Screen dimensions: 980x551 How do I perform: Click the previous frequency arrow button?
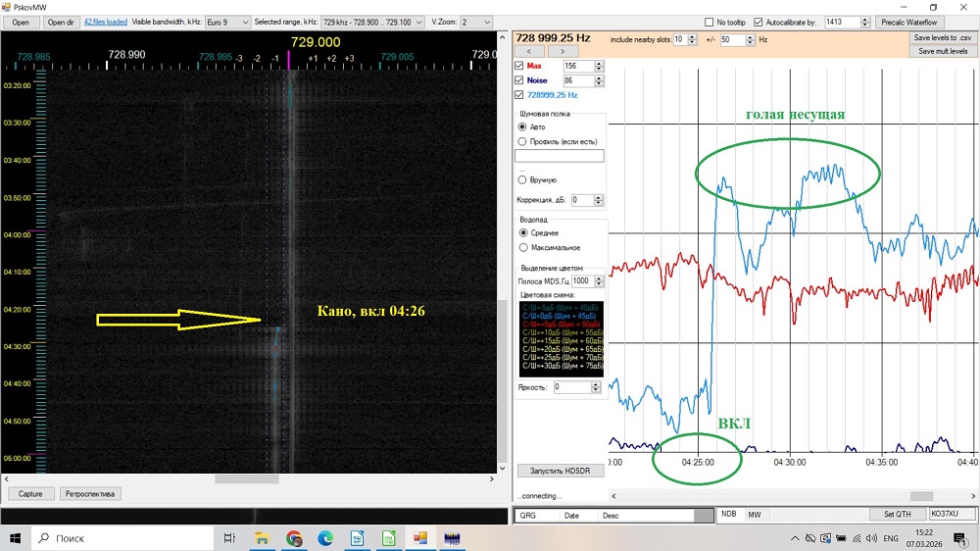(529, 51)
